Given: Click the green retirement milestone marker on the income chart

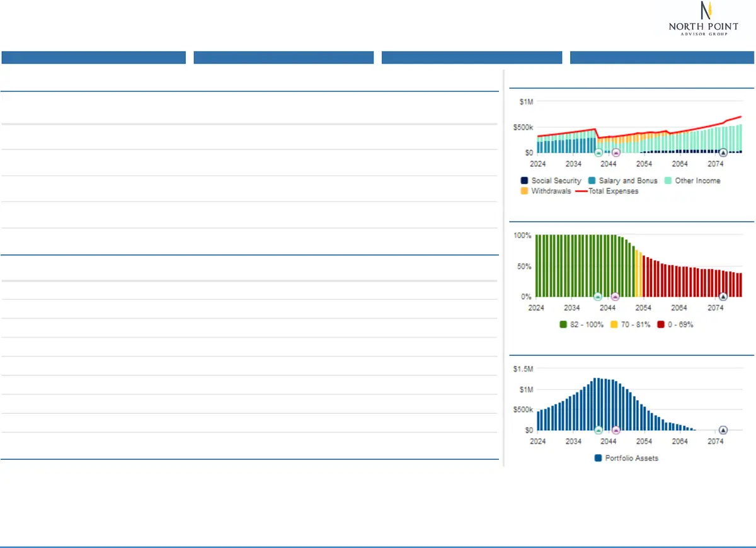Looking at the screenshot, I should 598,151.
